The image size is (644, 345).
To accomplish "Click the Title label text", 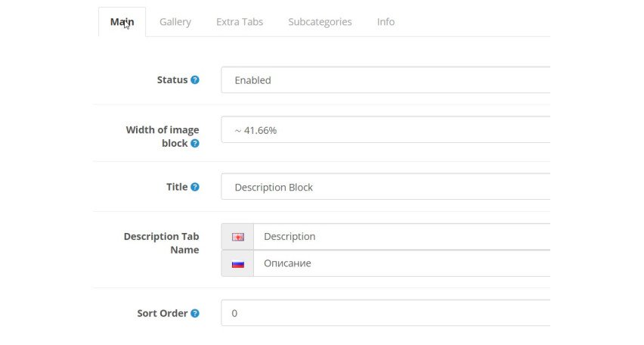I will coord(177,187).
